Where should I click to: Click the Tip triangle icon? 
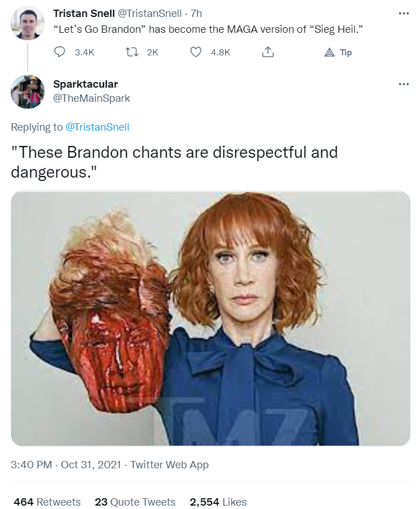[330, 52]
